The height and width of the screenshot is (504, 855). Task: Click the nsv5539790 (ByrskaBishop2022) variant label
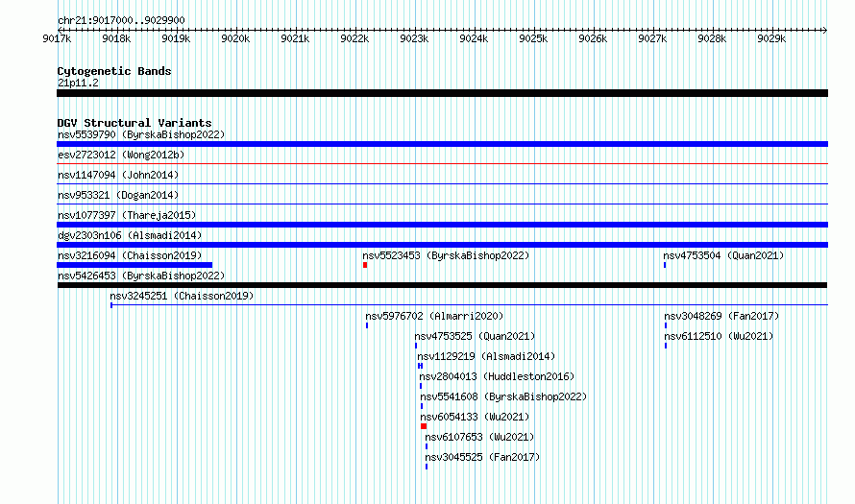(x=141, y=134)
